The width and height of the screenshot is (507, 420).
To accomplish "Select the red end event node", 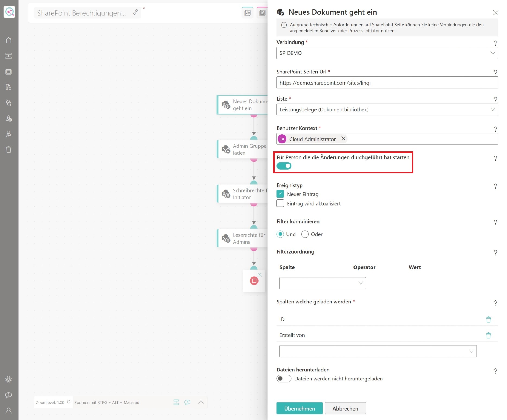I will click(254, 281).
